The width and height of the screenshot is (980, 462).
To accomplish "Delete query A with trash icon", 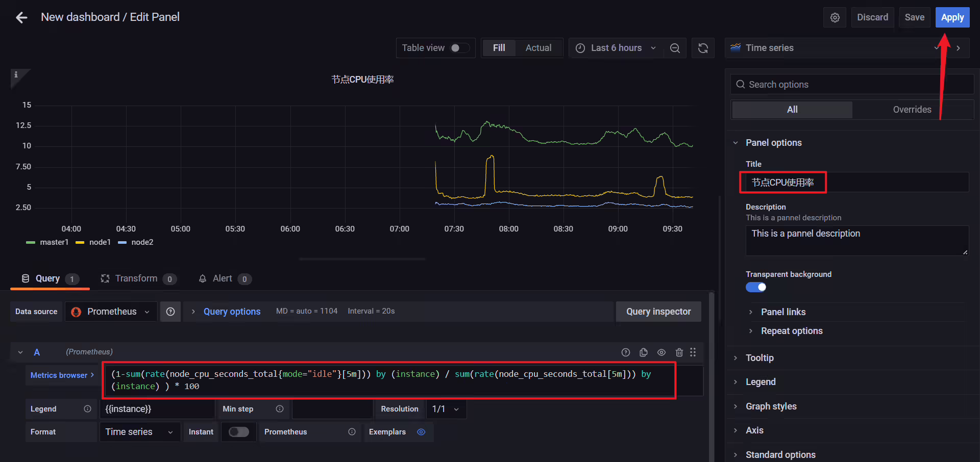I will [679, 352].
